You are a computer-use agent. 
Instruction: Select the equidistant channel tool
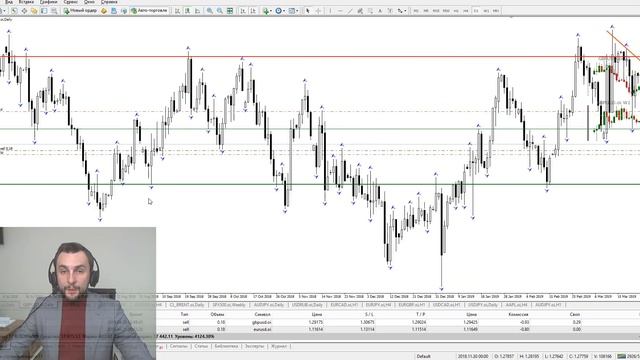point(360,11)
